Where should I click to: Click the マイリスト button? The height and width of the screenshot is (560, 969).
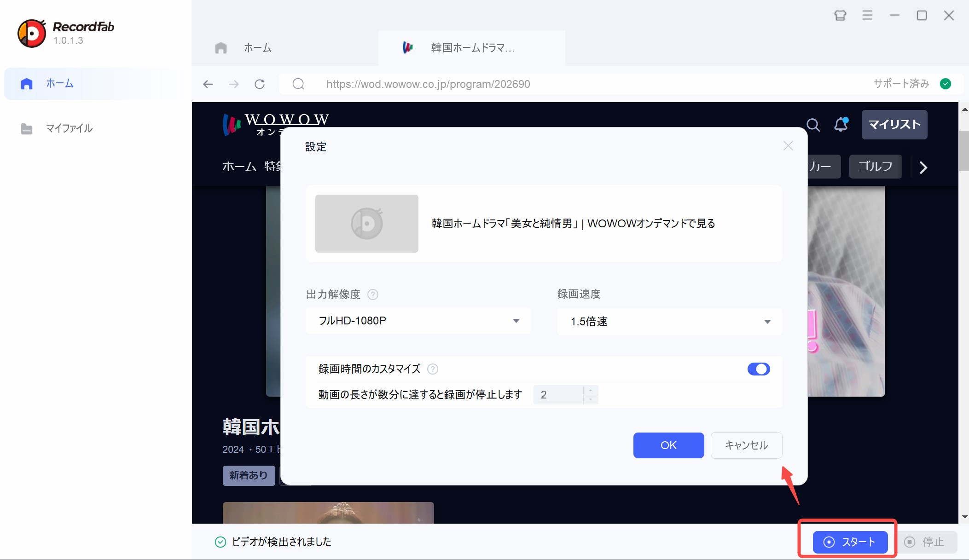click(x=894, y=125)
